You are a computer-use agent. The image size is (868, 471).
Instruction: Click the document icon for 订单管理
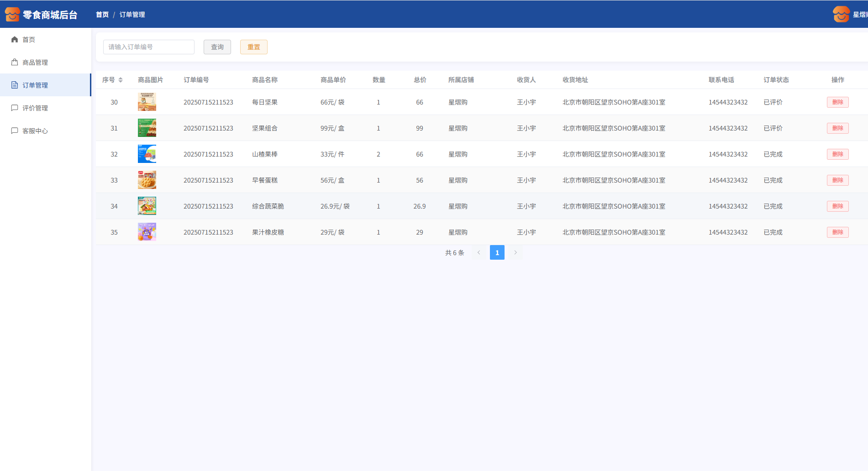pos(15,85)
